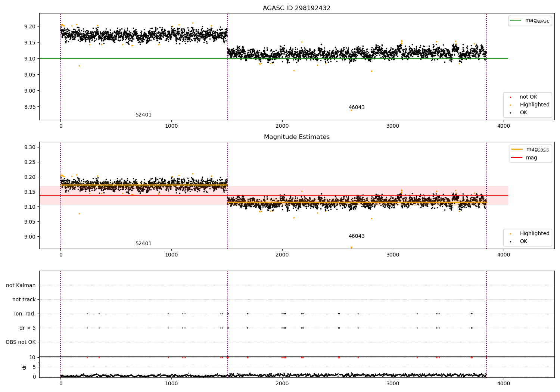
Task: Click the 9.25 y-tick on the middle plot
Action: [29, 162]
